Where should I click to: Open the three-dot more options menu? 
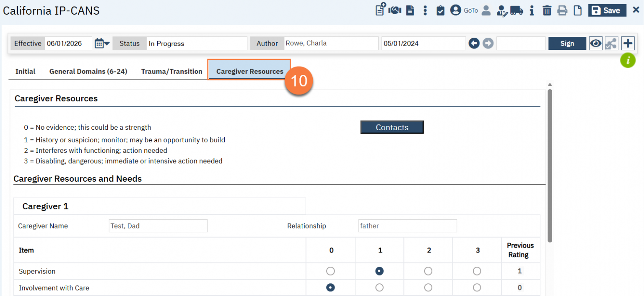(425, 10)
